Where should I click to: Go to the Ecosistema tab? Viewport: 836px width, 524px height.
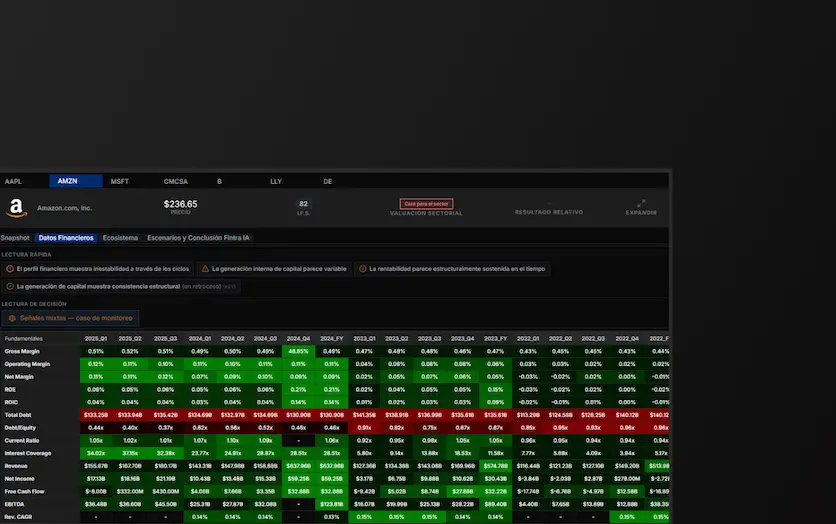pyautogui.click(x=120, y=238)
